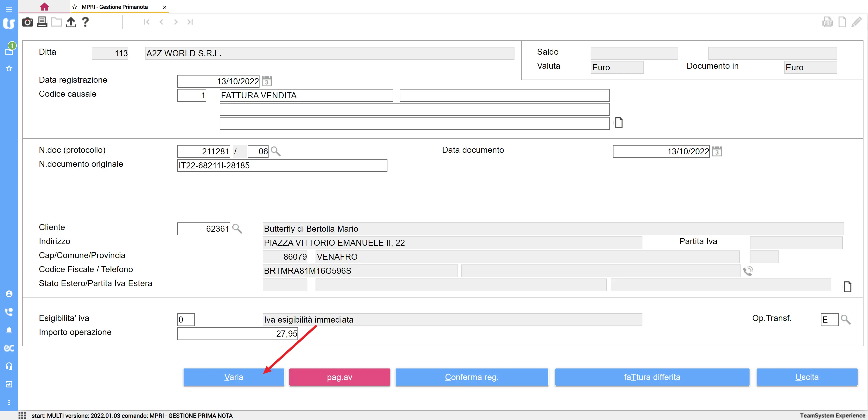The width and height of the screenshot is (868, 420).
Task: Open the hamburger menu at top left
Action: [9, 9]
